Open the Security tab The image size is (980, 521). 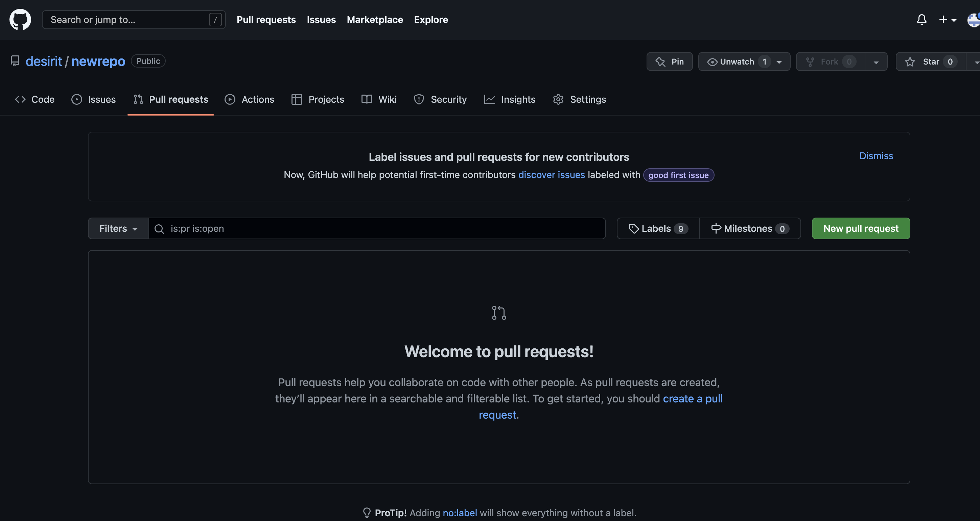click(440, 99)
